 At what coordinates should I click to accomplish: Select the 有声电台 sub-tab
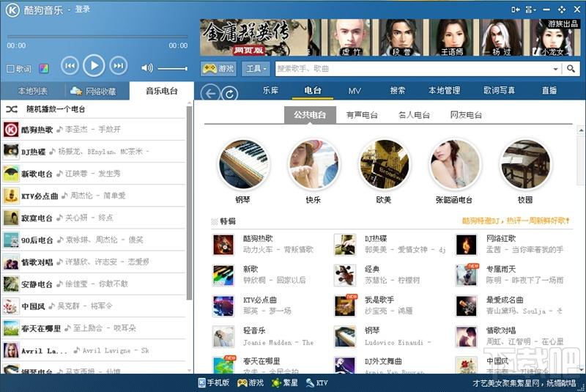pyautogui.click(x=362, y=115)
